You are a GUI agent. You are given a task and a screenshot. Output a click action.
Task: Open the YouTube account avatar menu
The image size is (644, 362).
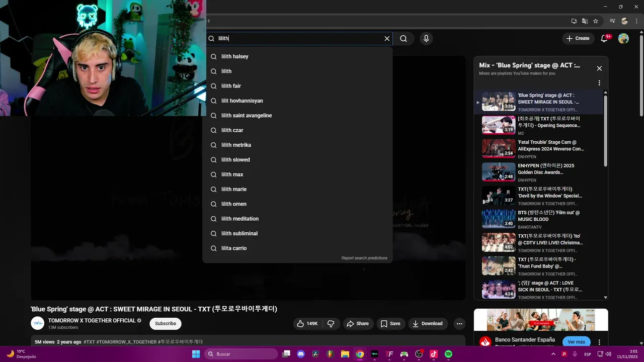(x=623, y=38)
